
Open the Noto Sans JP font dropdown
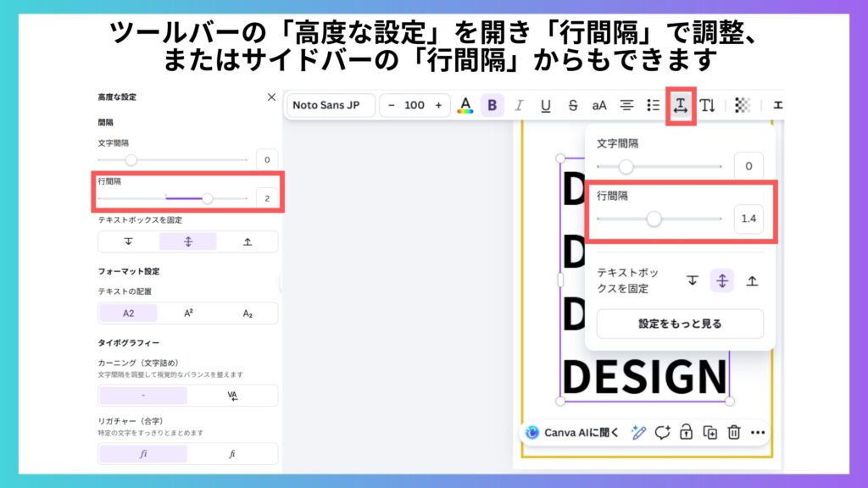[331, 105]
